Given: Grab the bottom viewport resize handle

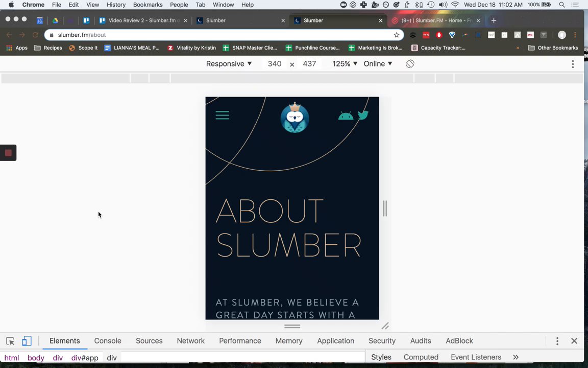Looking at the screenshot, I should (x=292, y=326).
